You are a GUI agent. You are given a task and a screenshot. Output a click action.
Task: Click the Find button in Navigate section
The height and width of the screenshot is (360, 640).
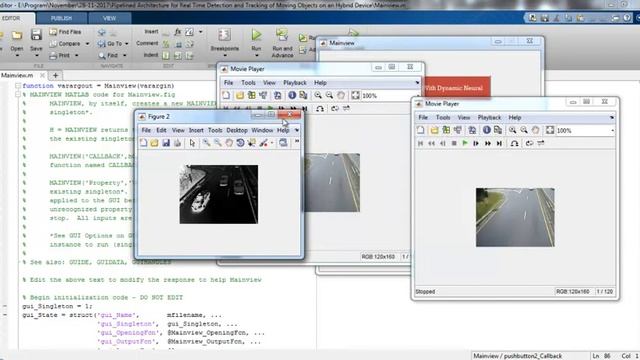(x=108, y=55)
